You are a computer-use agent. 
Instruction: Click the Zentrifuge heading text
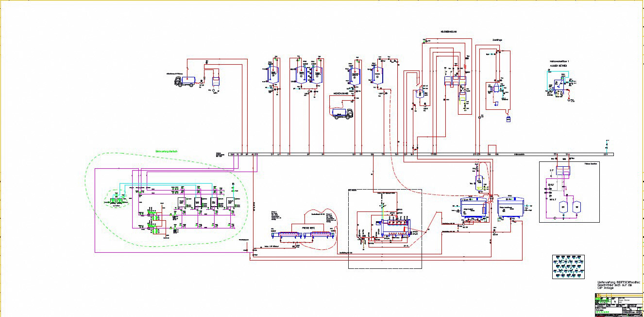(x=497, y=40)
